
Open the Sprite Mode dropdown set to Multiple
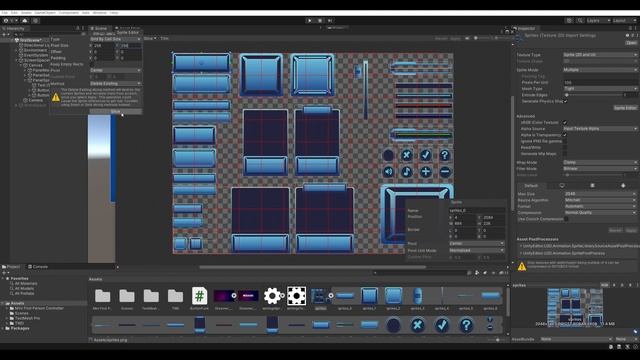click(x=600, y=70)
